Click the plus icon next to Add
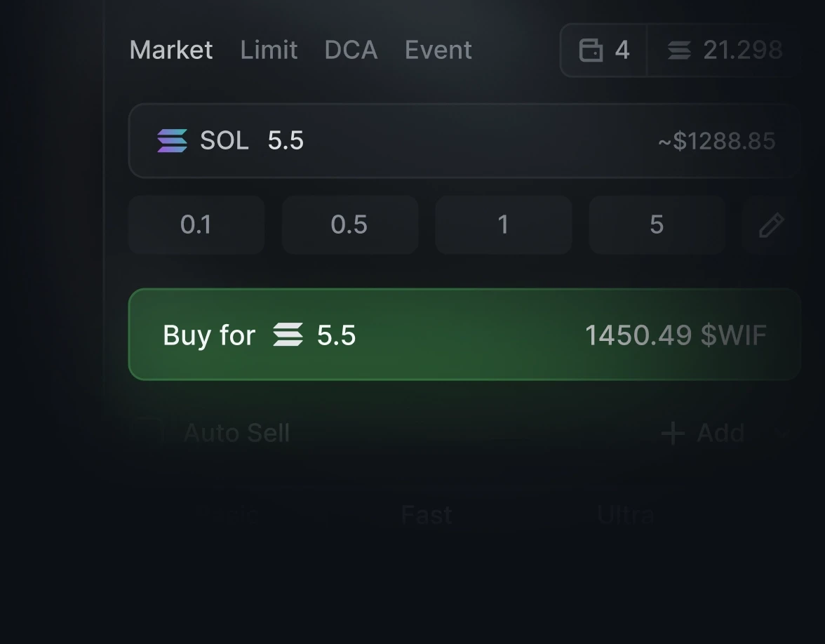 [671, 433]
